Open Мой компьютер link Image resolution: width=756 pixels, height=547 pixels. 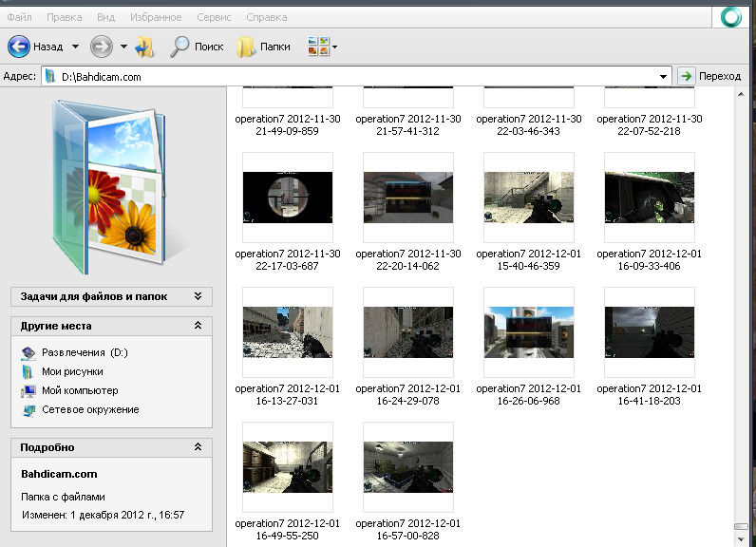80,390
